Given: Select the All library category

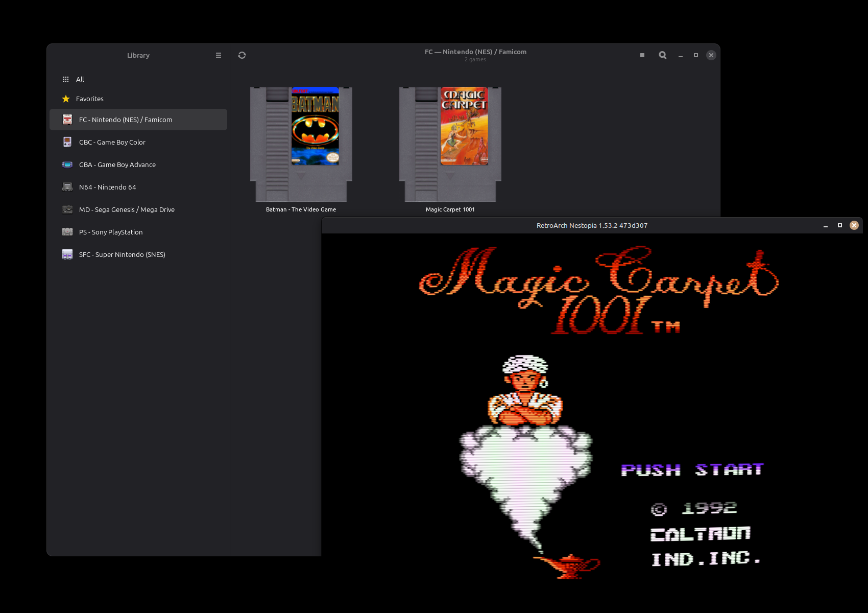Looking at the screenshot, I should pyautogui.click(x=138, y=79).
